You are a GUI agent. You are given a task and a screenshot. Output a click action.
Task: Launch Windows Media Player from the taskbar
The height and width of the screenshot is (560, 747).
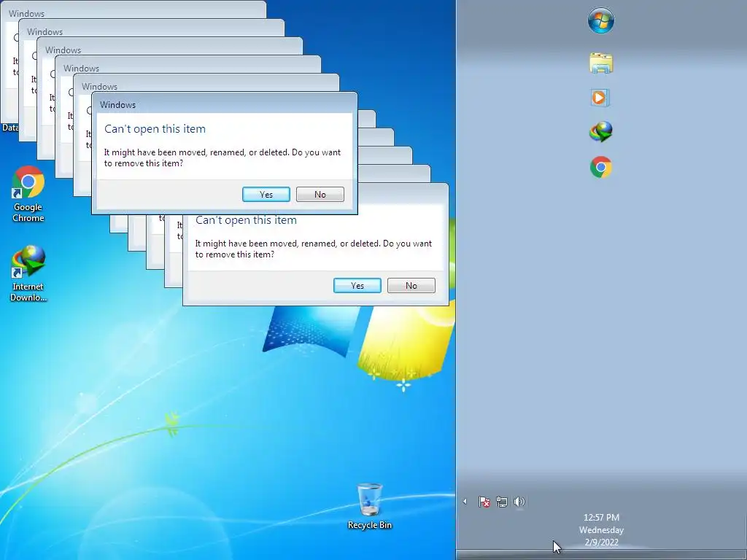point(600,98)
